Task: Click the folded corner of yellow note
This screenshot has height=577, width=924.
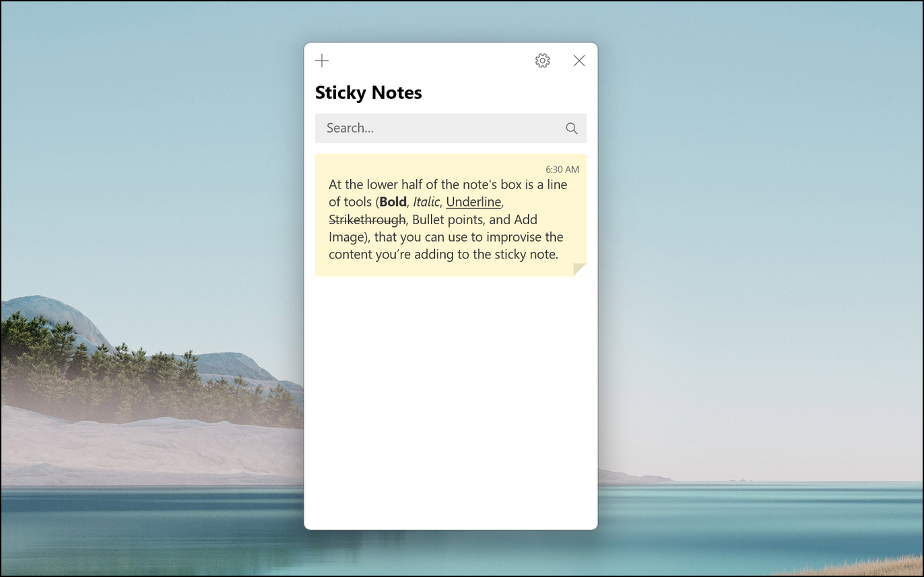Action: (580, 270)
